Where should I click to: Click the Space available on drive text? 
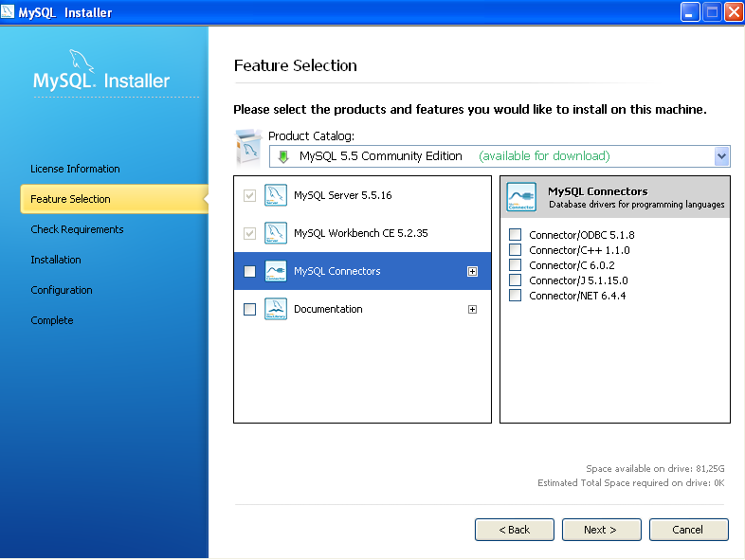[655, 469]
